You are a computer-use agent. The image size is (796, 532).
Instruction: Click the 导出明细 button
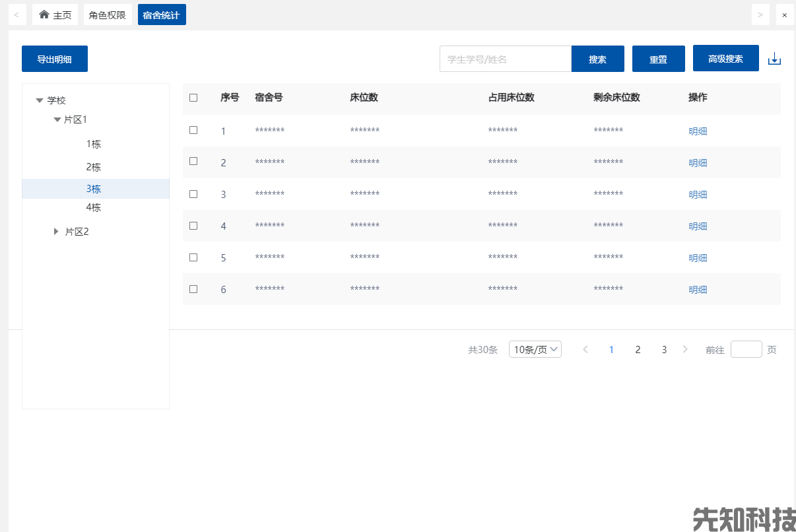point(55,59)
